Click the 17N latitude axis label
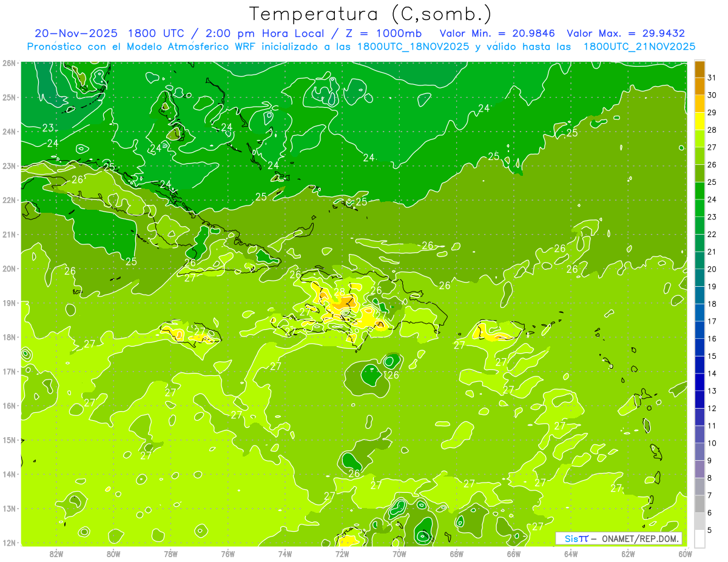728x562 pixels. click(x=9, y=371)
